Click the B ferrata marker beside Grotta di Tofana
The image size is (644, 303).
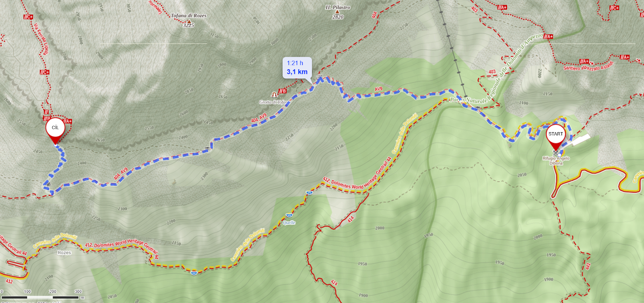tap(283, 91)
